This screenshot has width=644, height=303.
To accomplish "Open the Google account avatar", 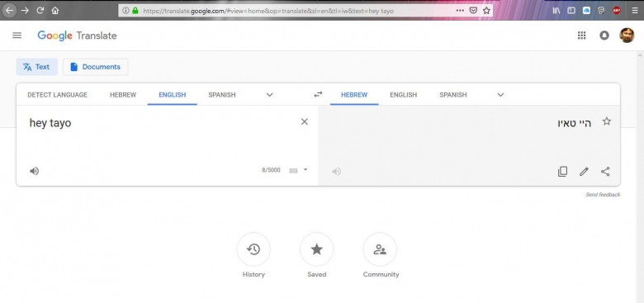I will 627,36.
